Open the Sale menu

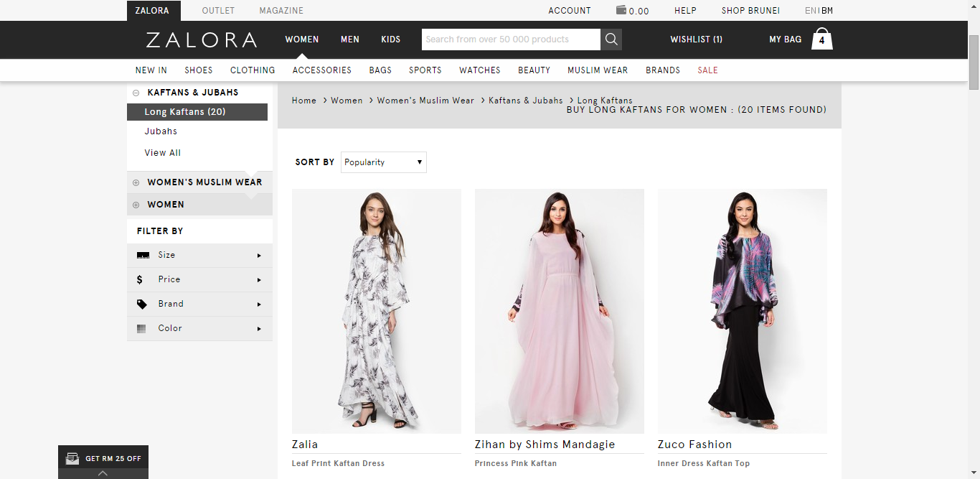pos(708,70)
